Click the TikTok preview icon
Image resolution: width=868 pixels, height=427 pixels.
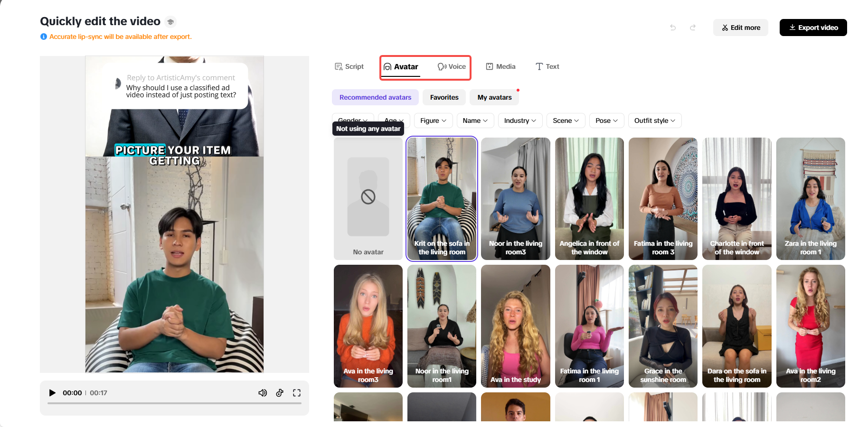(280, 393)
